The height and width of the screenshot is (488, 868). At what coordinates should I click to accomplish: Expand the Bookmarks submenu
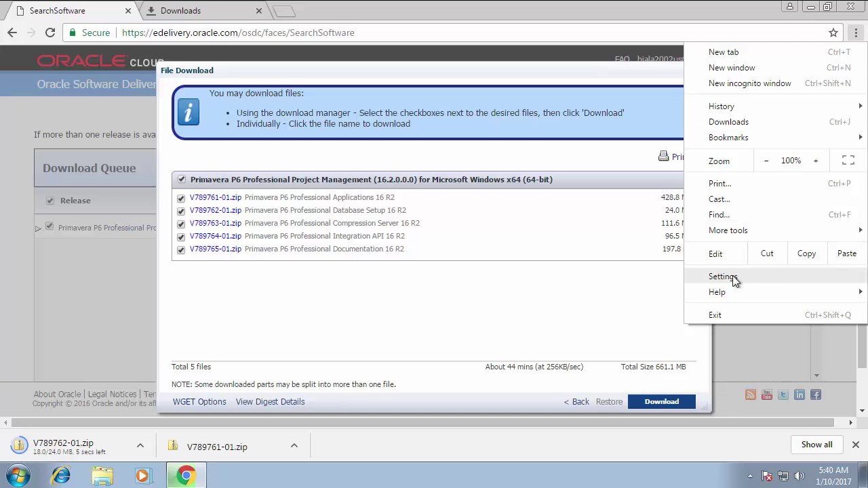[861, 138]
